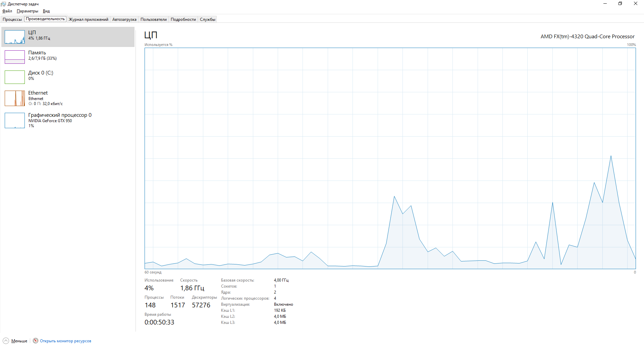Restore down the Task Manager window

620,4
